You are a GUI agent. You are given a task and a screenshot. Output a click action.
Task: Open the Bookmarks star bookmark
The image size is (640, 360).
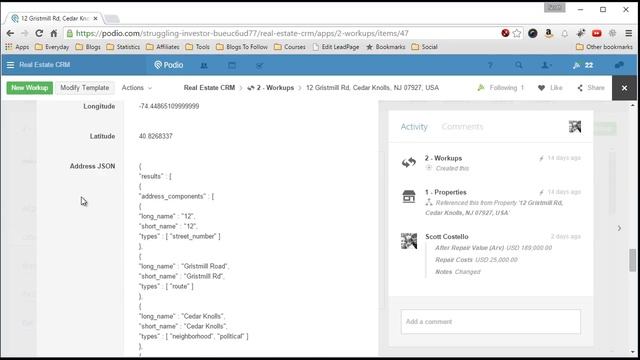[x=386, y=47]
